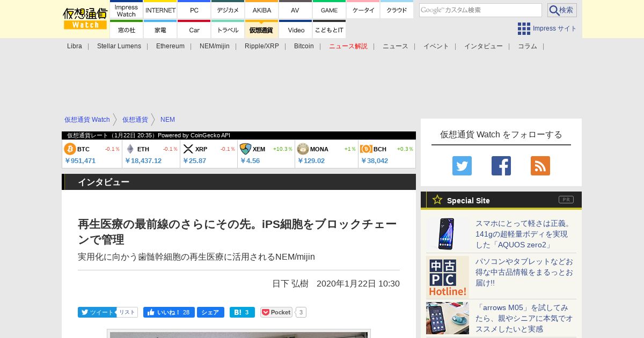Open the INTERNET Watch tab
Screen dimensions: 644x338
[160, 10]
